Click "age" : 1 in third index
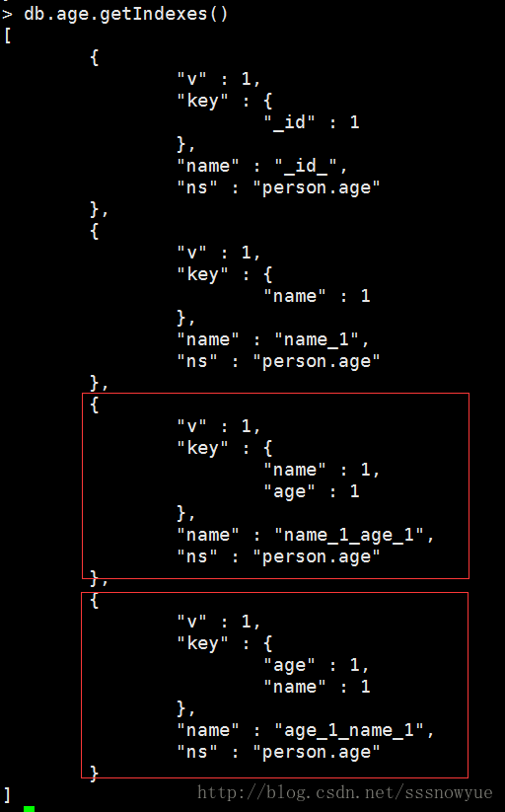This screenshot has width=505, height=812. 312,491
